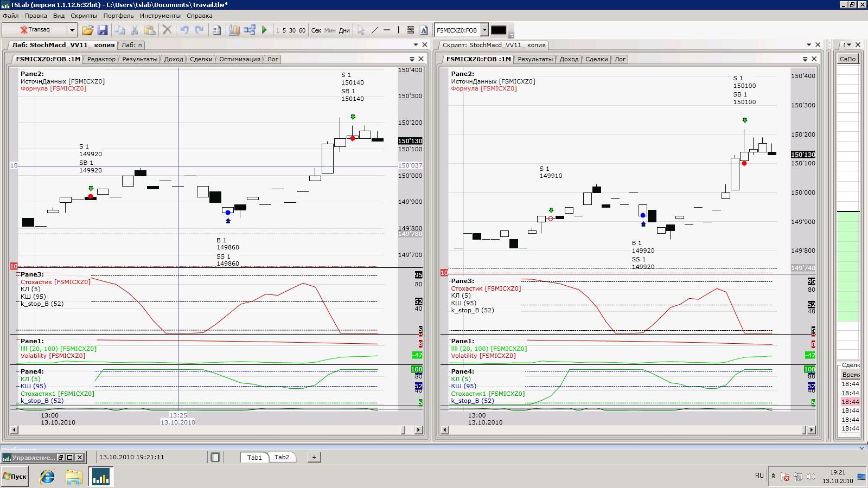Click the bar chart toolbar icon
Screen dimensions: 868x488
pos(234,30)
